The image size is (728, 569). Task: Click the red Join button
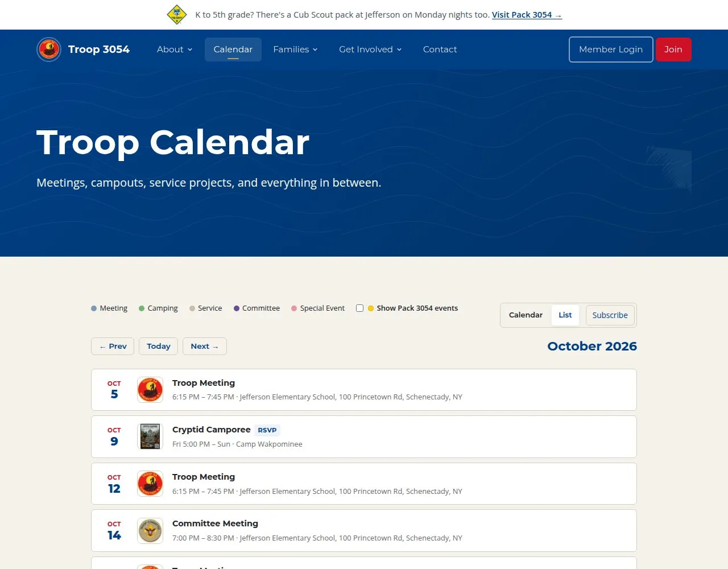(x=673, y=50)
